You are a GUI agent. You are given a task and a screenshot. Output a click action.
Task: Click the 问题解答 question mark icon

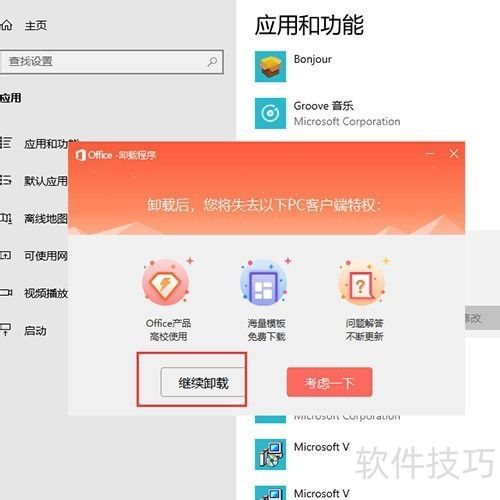pyautogui.click(x=362, y=283)
